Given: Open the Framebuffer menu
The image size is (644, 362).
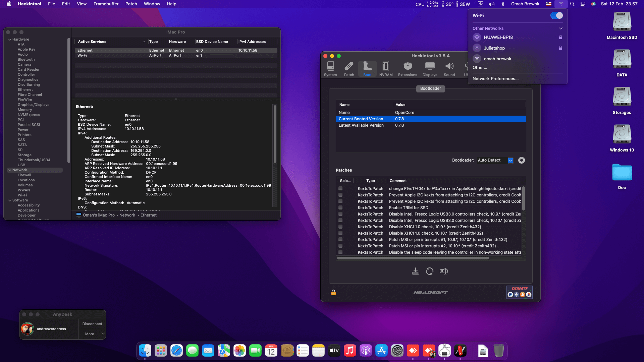Looking at the screenshot, I should [x=106, y=4].
